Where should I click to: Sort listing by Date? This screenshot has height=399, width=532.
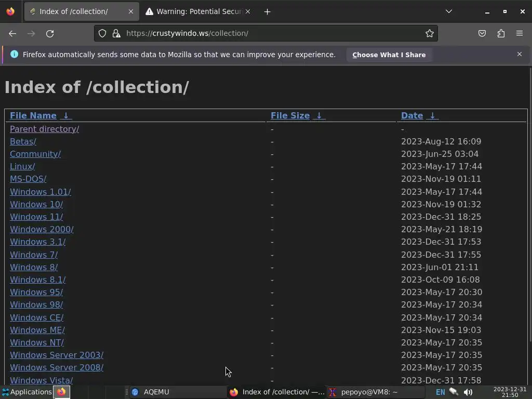(x=412, y=116)
